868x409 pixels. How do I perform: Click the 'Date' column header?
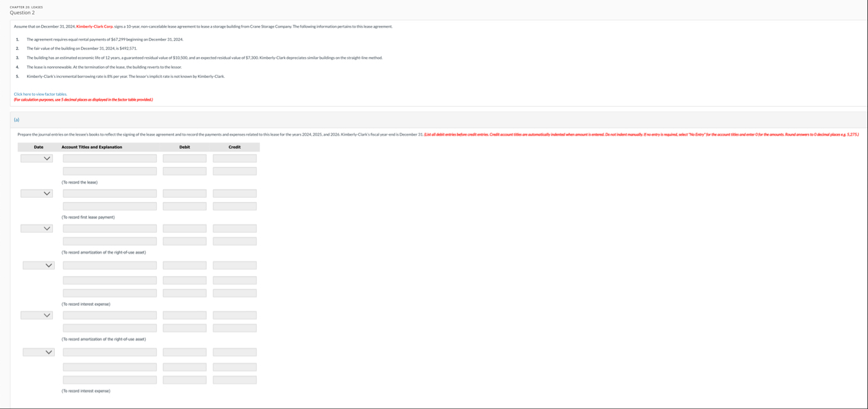(38, 147)
